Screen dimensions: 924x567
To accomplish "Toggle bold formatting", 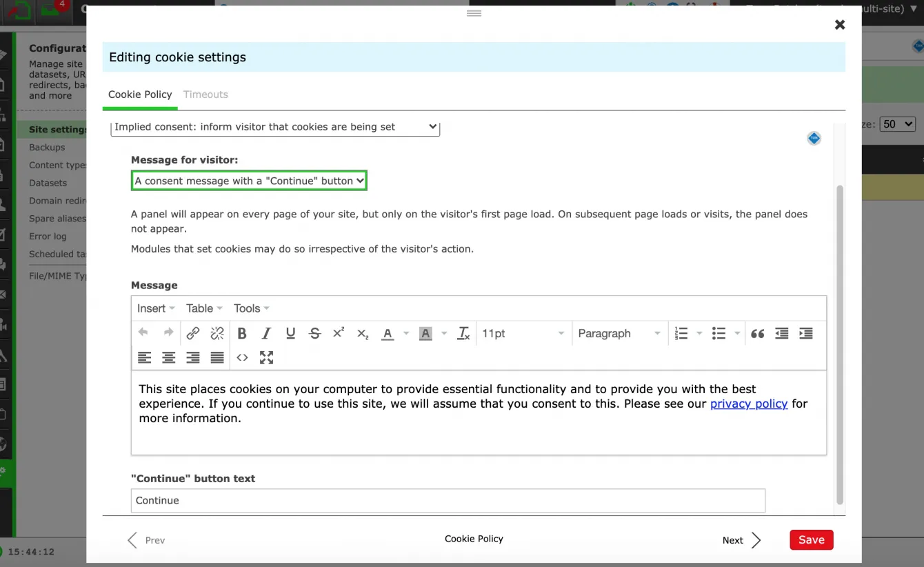I will click(242, 333).
